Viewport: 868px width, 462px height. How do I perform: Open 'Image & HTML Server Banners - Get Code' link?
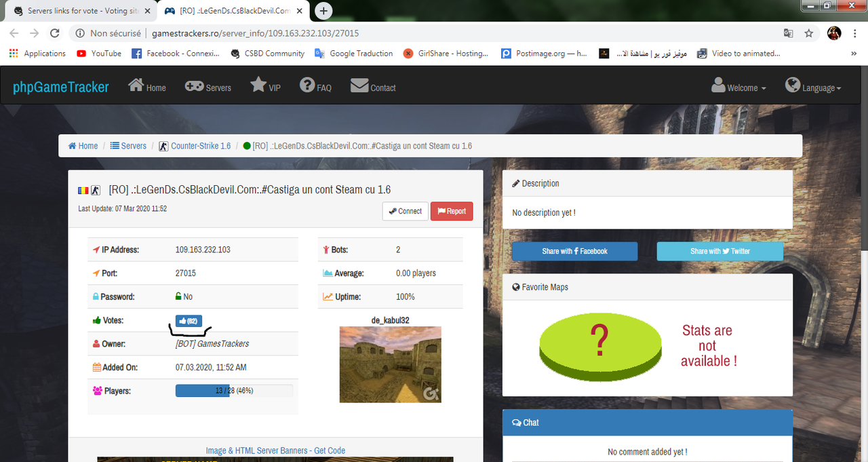[275, 450]
